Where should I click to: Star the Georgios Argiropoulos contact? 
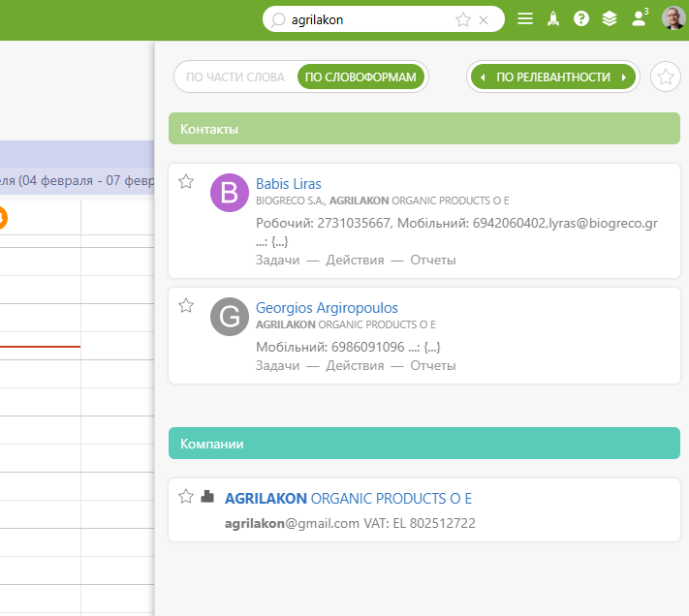[186, 305]
